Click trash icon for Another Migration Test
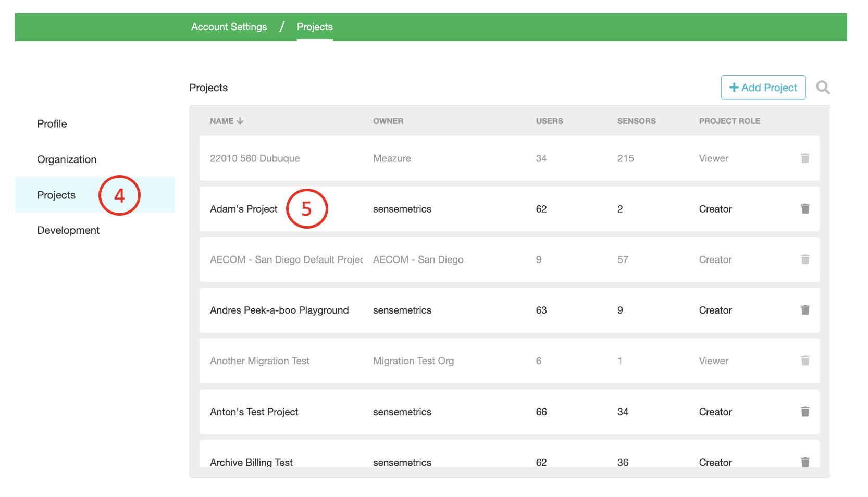 tap(805, 361)
